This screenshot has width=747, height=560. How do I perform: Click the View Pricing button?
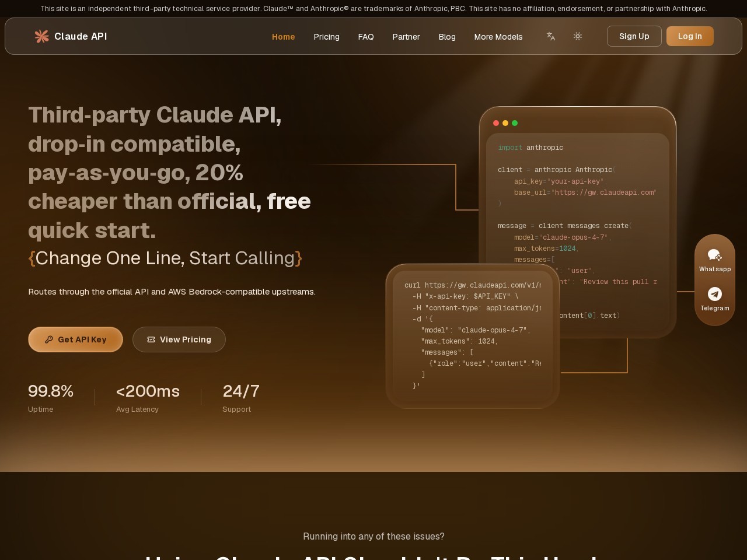coord(179,339)
